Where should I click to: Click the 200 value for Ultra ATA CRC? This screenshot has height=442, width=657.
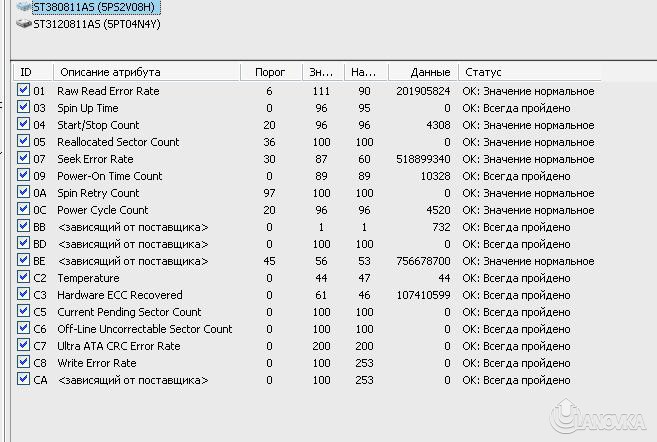pyautogui.click(x=321, y=346)
